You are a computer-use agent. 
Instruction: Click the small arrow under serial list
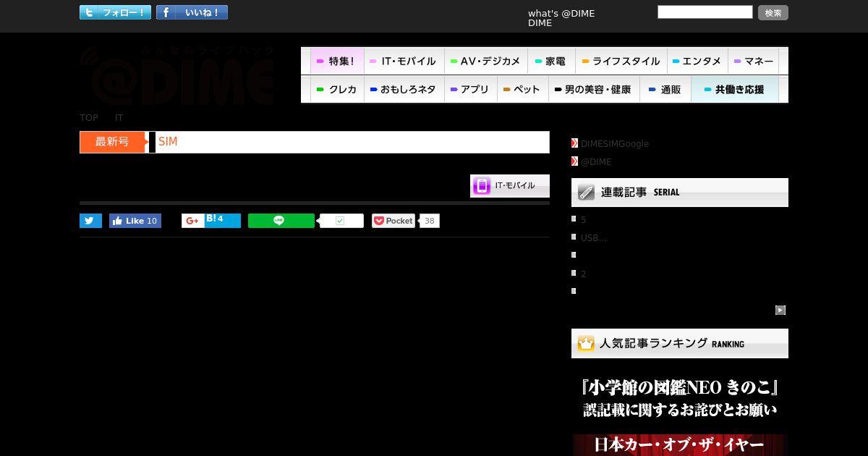(x=780, y=310)
